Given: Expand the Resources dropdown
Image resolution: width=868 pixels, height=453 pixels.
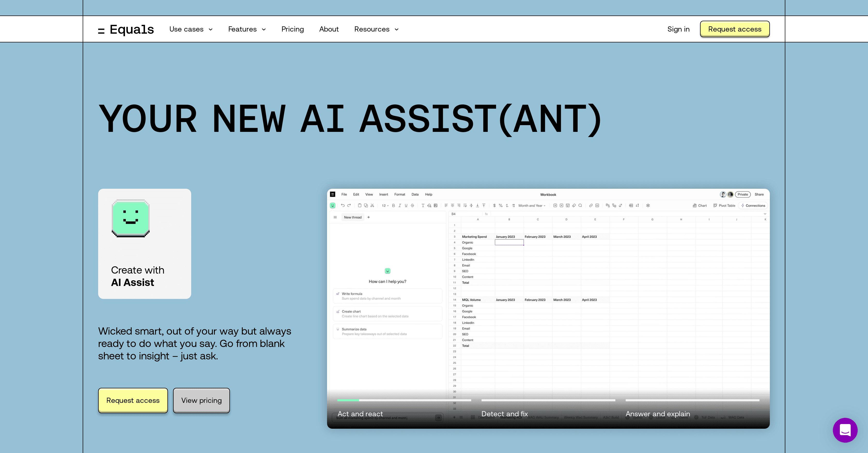Looking at the screenshot, I should coord(376,29).
